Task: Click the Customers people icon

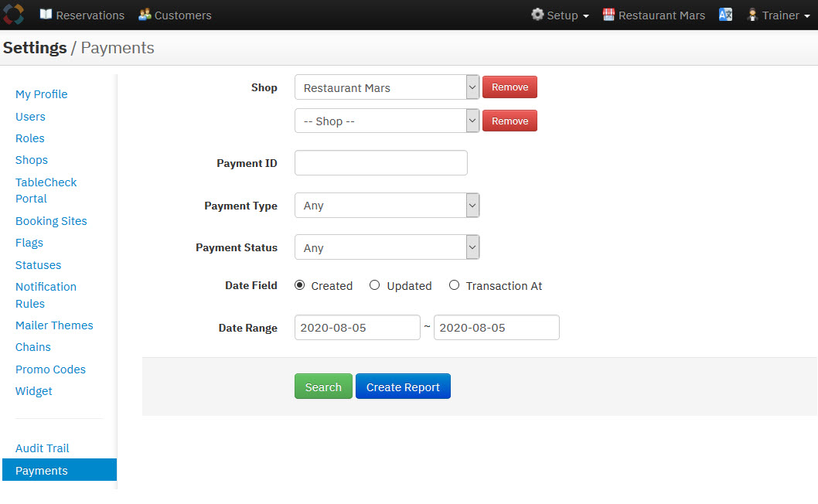Action: tap(145, 15)
